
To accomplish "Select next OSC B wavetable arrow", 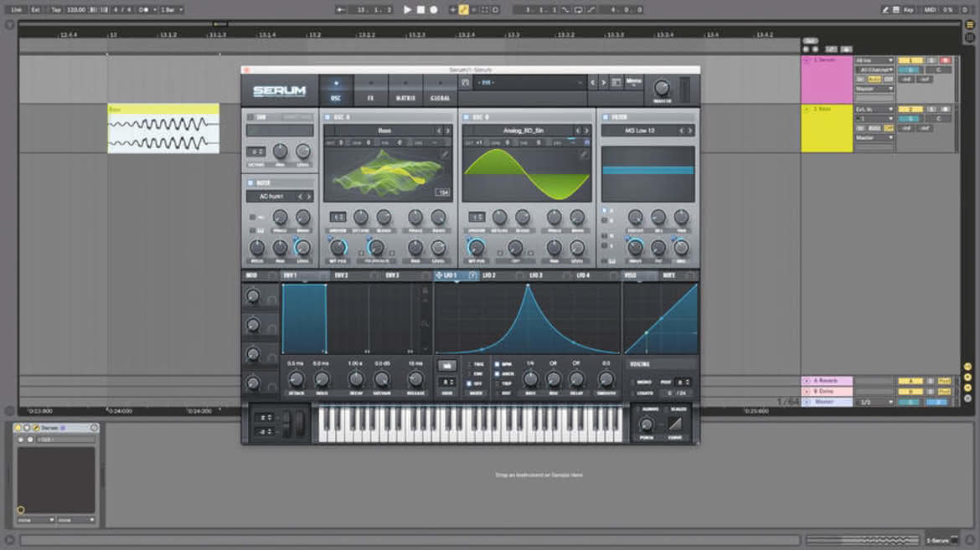I will point(586,131).
